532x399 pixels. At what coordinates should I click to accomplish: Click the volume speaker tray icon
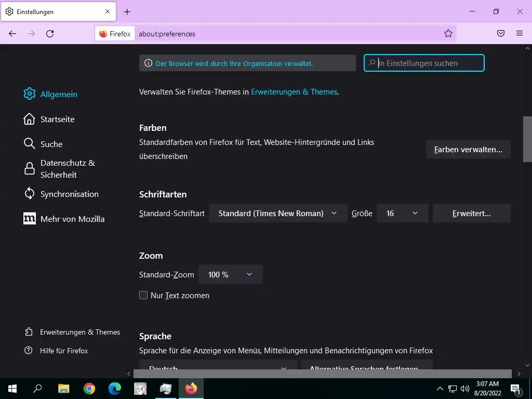click(x=465, y=389)
